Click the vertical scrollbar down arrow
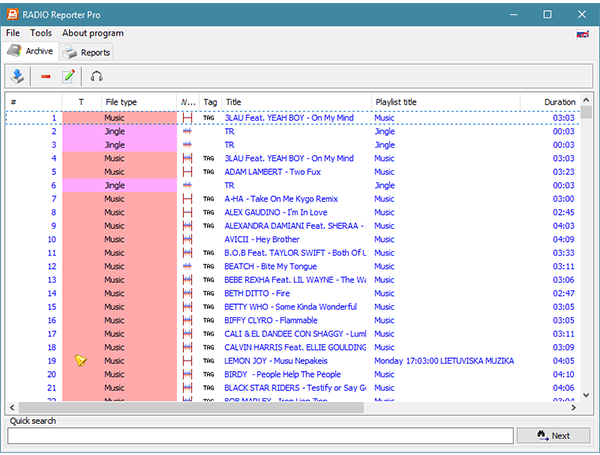Screen dimensions: 600x455 tap(586, 395)
